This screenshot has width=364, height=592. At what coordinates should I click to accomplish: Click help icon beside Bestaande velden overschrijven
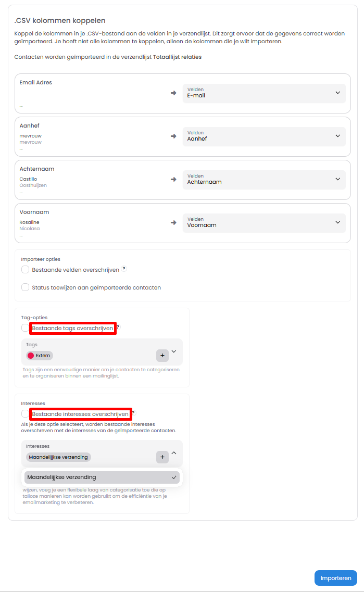point(124,269)
